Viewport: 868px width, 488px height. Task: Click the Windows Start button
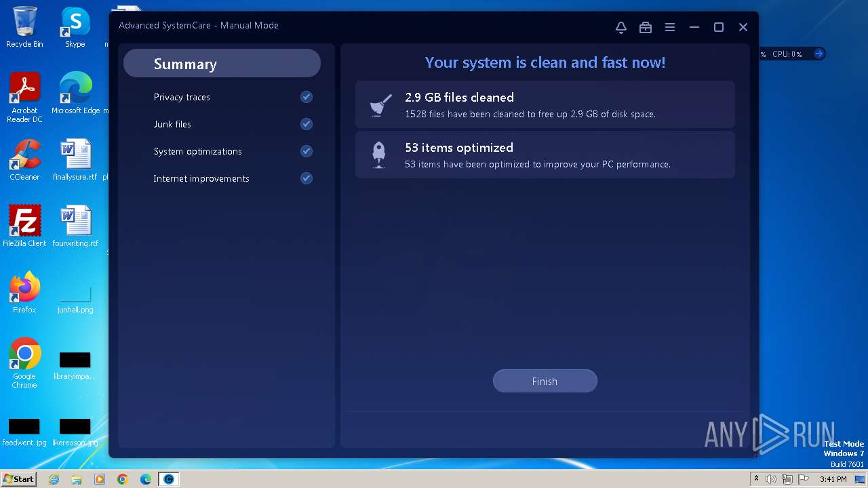(x=18, y=479)
